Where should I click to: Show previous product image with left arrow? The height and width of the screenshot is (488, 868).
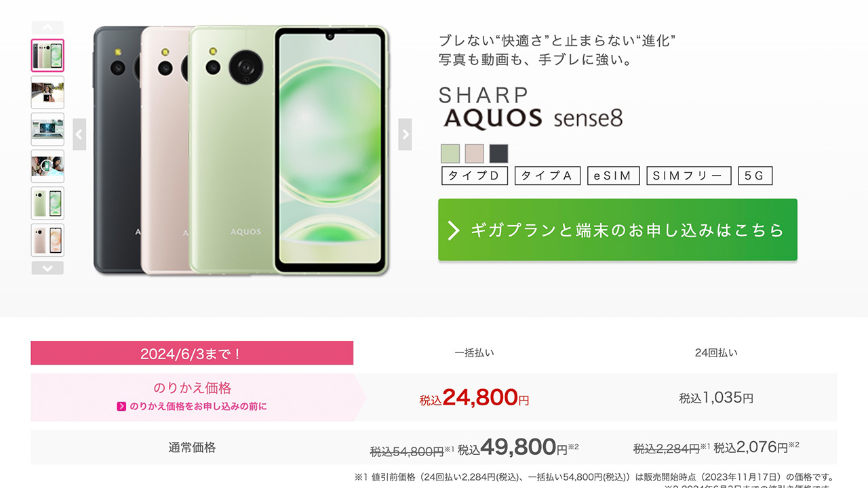click(x=79, y=134)
